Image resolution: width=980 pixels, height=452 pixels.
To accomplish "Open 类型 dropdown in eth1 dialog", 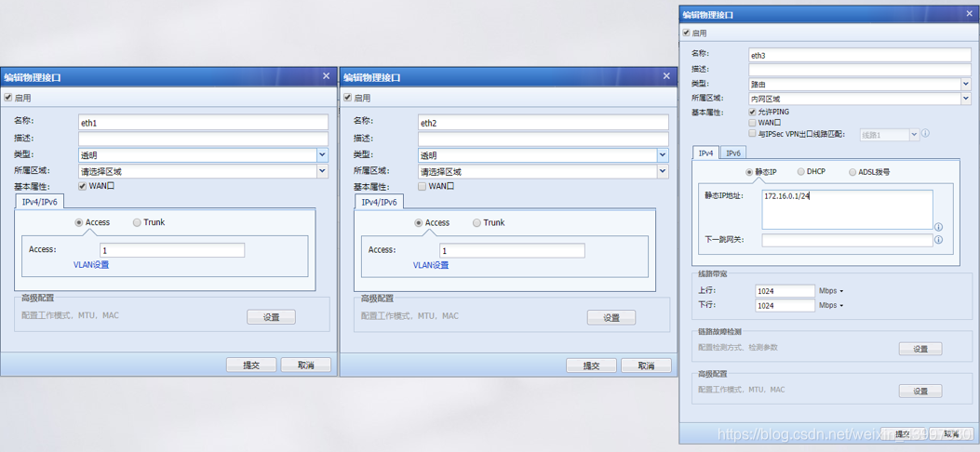I will [x=322, y=155].
